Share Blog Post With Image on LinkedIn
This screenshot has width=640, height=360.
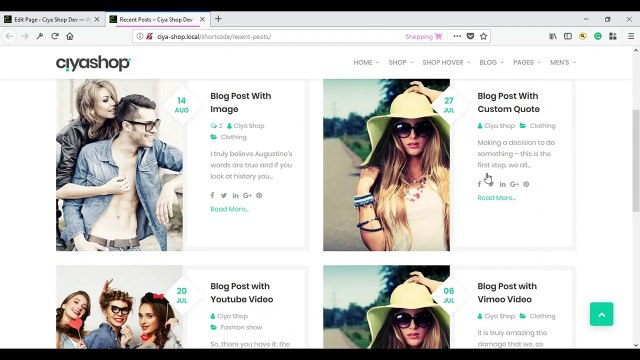[x=236, y=196]
